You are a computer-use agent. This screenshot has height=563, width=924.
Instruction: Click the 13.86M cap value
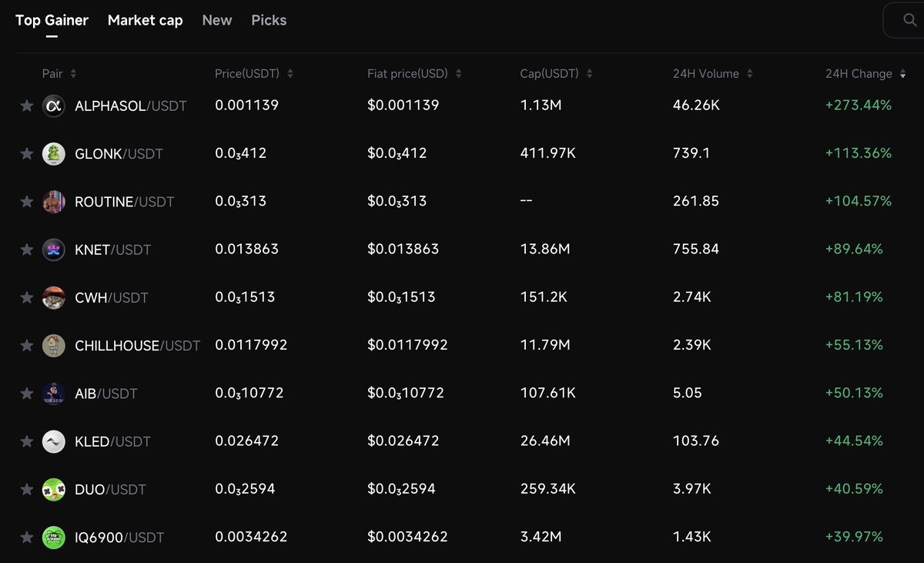coord(545,249)
